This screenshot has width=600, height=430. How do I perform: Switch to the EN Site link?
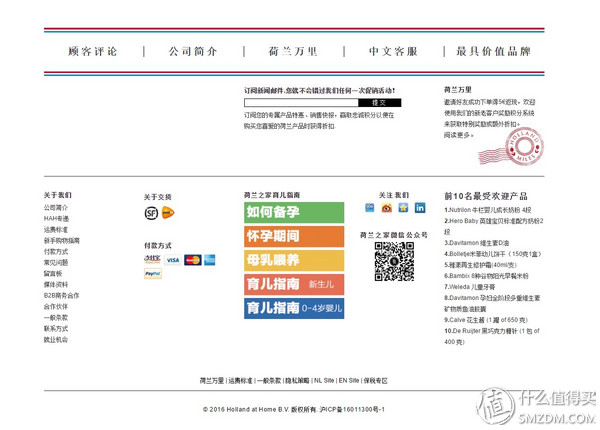pyautogui.click(x=349, y=381)
